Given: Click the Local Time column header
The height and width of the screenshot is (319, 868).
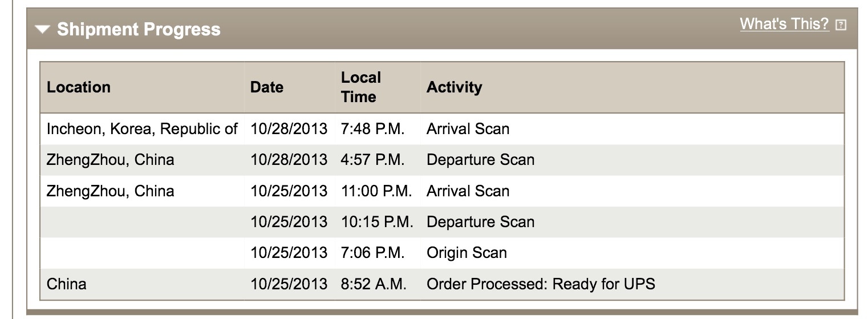Looking at the screenshot, I should tap(361, 87).
